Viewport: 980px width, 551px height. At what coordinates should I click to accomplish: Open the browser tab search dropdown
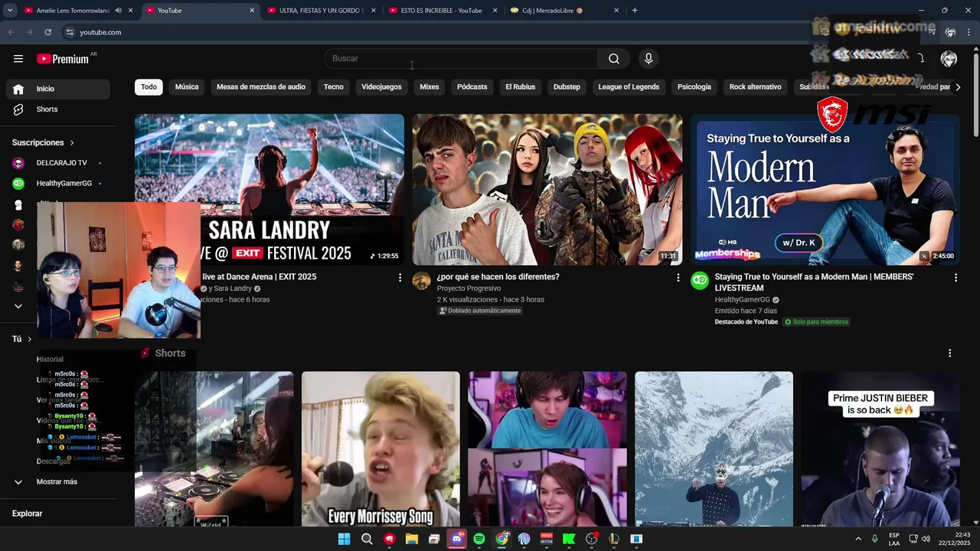(11, 11)
